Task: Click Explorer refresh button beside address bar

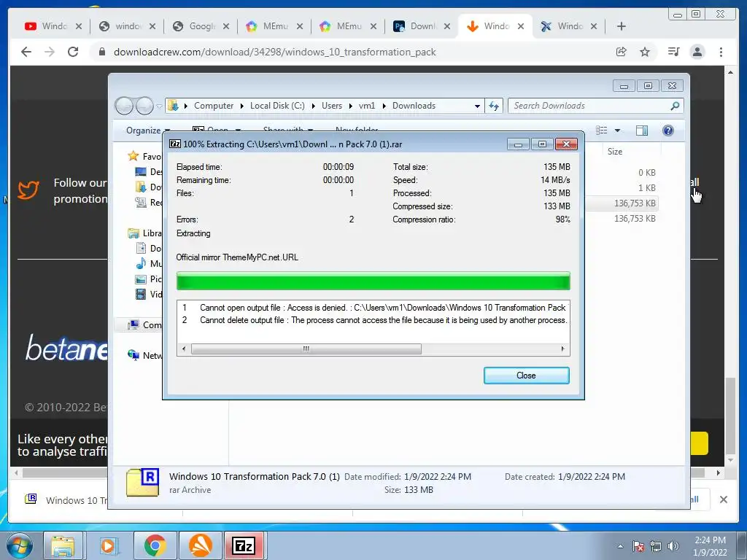Action: tap(494, 106)
